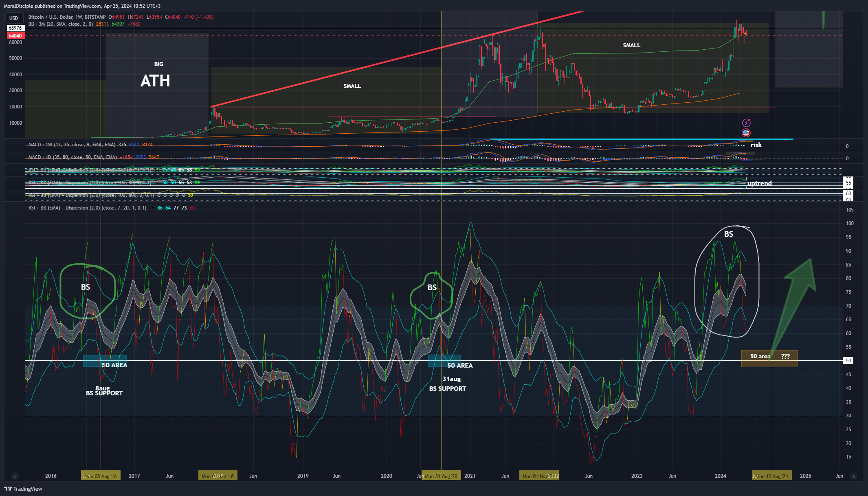The width and height of the screenshot is (868, 496).
Task: Select the orange '50 area ???' box
Action: tap(769, 359)
